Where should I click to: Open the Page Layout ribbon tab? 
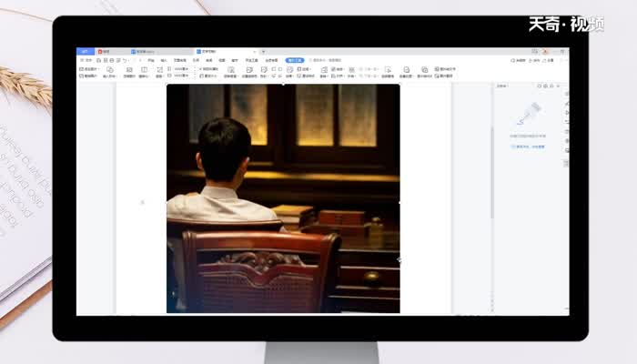[180, 61]
